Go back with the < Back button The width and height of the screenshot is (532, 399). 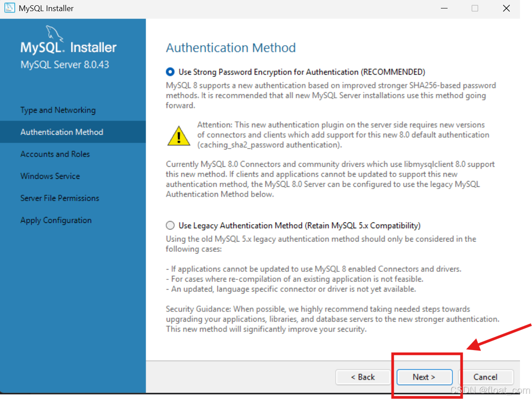point(363,377)
